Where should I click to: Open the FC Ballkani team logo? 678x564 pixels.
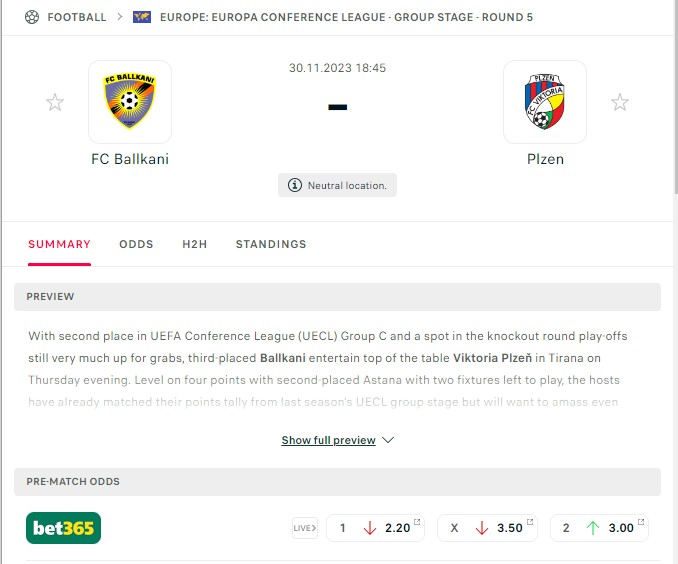point(130,102)
